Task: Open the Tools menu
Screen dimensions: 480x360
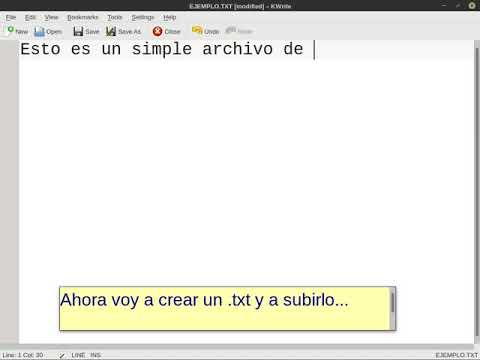Action: click(x=115, y=17)
